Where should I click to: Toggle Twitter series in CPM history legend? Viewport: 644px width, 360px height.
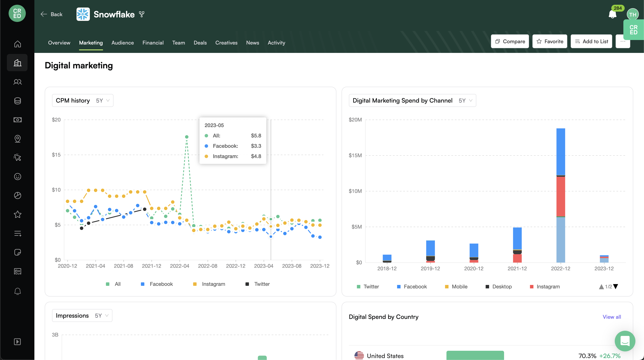(258, 284)
